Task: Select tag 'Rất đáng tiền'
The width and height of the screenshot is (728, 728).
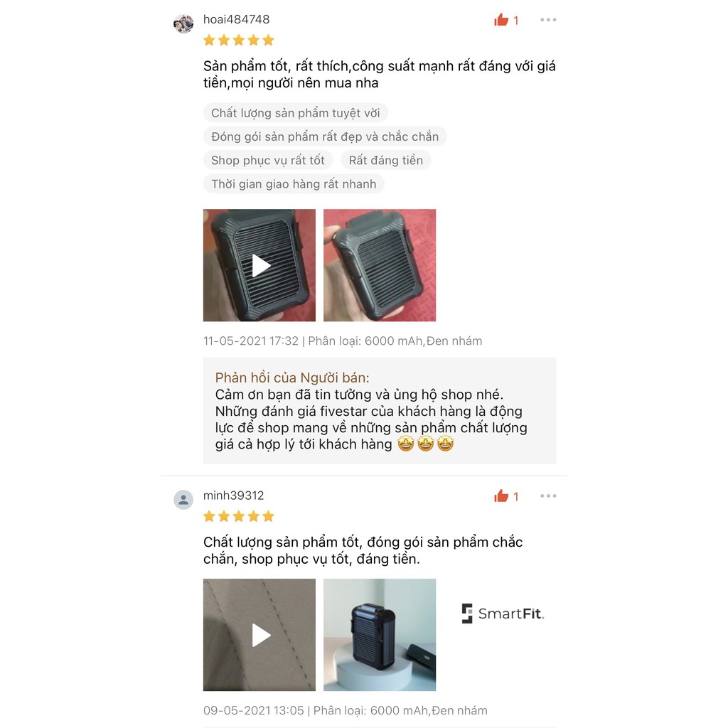Action: click(x=386, y=160)
